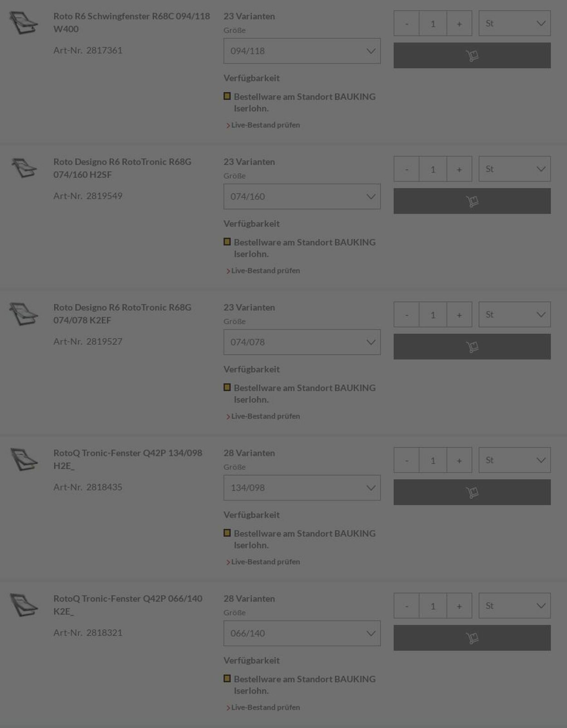The height and width of the screenshot is (728, 567).
Task: Add RotoQ Tronic-Fenster 066/140 to cart
Action: pyautogui.click(x=472, y=638)
